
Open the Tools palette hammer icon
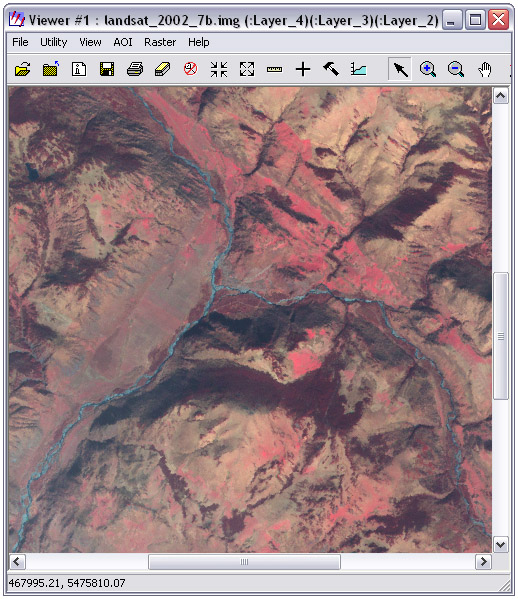(x=331, y=69)
